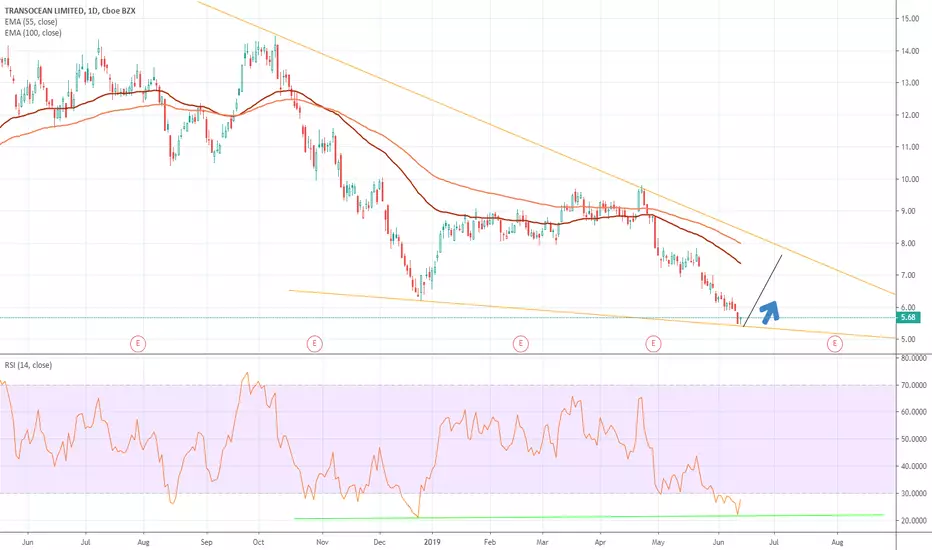The image size is (932, 550).
Task: Click the 13.00 price axis label
Action: point(910,83)
